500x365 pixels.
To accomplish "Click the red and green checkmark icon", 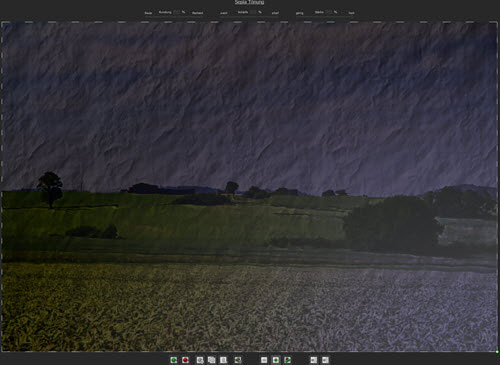I will point(287,360).
